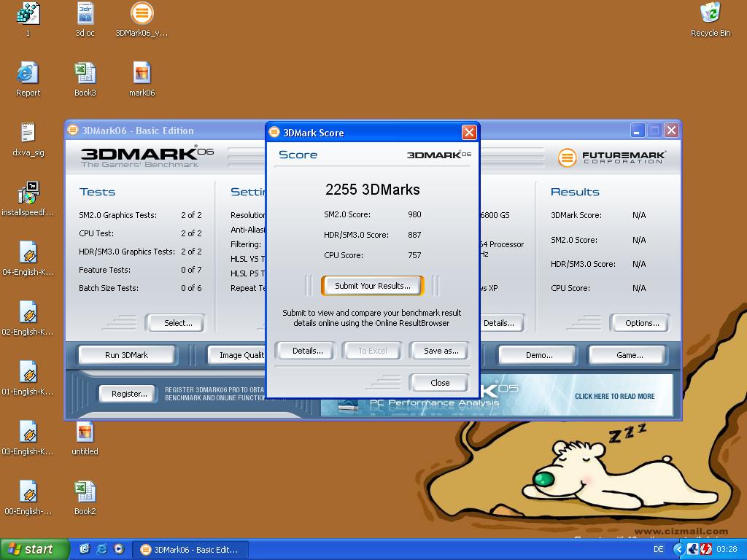This screenshot has width=747, height=560.
Task: Click the taskbar clock showing 03:28
Action: click(x=727, y=549)
